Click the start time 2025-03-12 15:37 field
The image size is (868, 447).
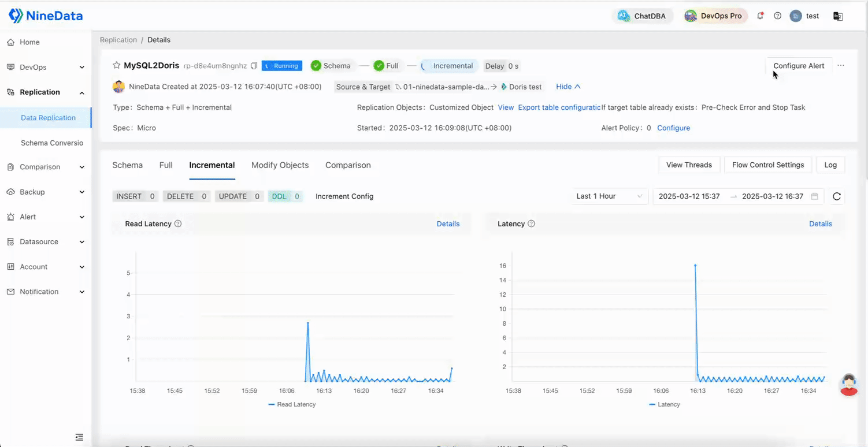click(689, 196)
